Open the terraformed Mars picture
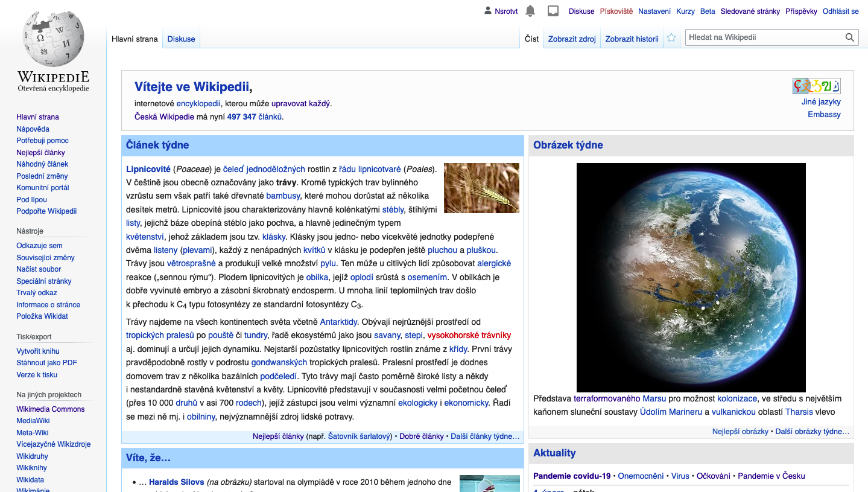Viewport: 868px width, 492px height. (x=691, y=277)
